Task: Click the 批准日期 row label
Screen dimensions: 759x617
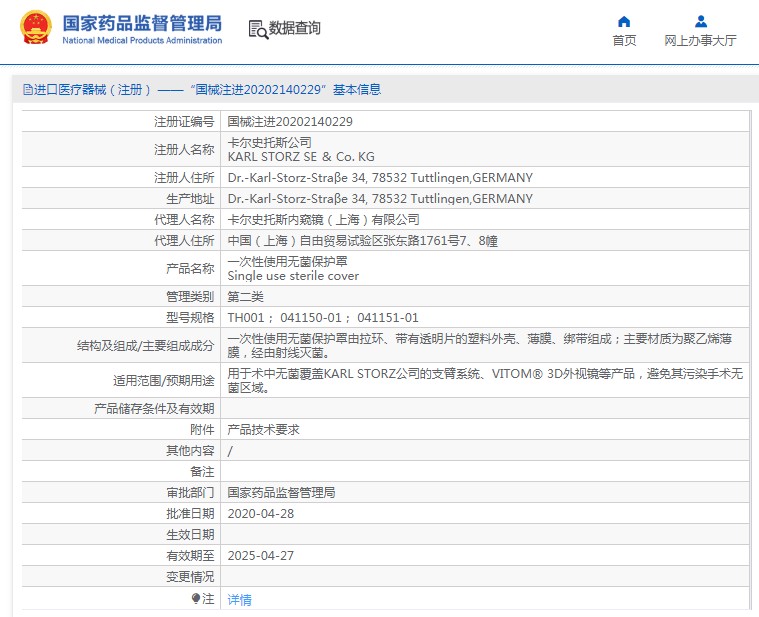Action: tap(190, 513)
